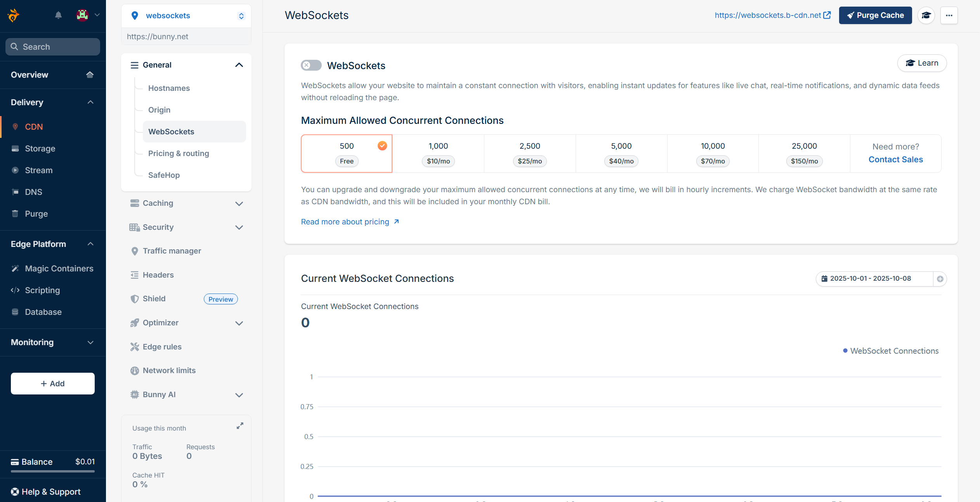This screenshot has width=980, height=502.
Task: Enable the WebSockets toggle switch
Action: [311, 65]
